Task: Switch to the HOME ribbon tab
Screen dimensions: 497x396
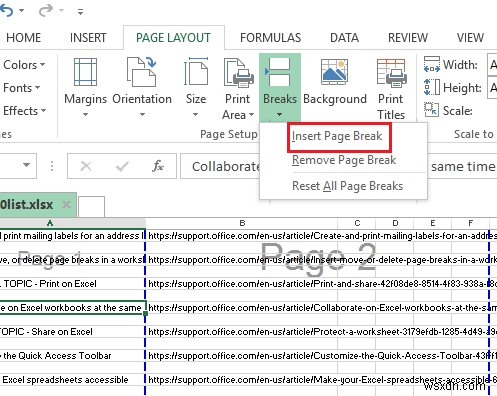Action: pos(23,38)
